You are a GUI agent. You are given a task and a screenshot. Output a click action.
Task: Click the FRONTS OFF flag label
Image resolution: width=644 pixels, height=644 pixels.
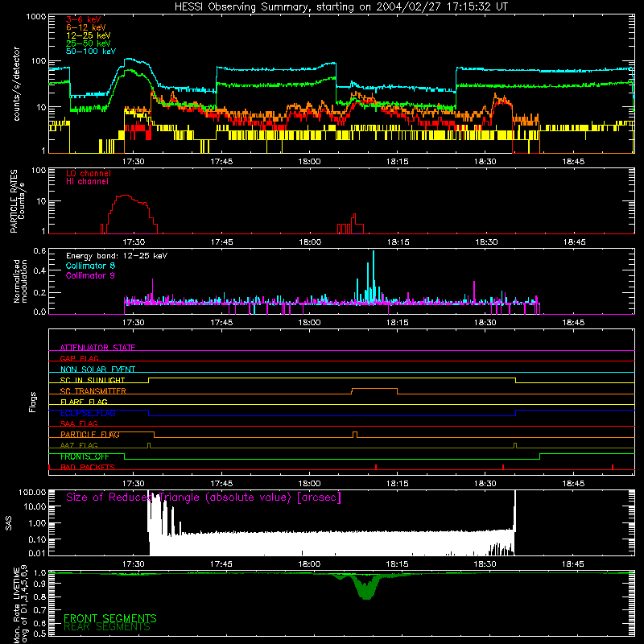click(85, 456)
